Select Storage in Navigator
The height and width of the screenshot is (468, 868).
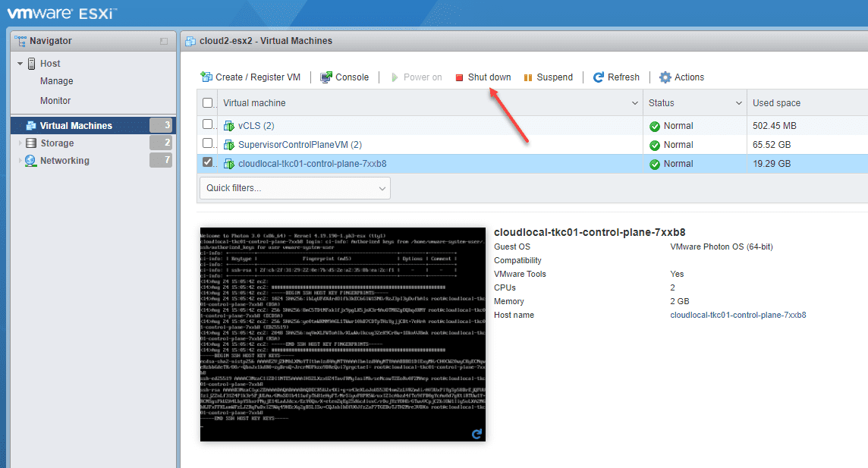click(x=57, y=143)
